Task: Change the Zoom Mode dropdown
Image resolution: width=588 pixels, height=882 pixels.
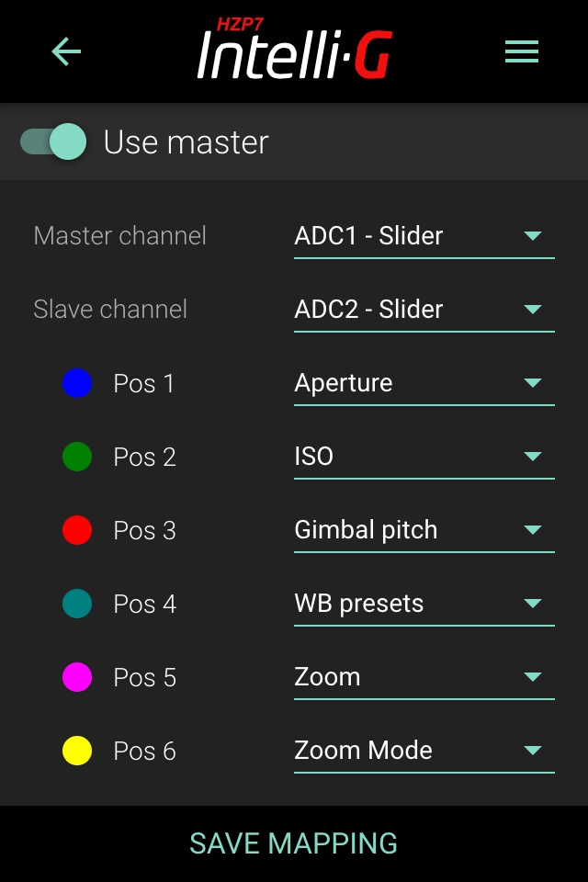Action: (x=424, y=751)
